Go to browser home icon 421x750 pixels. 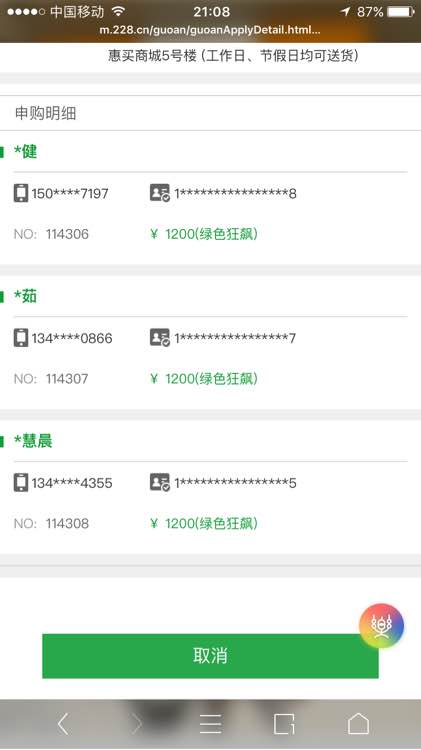[358, 723]
